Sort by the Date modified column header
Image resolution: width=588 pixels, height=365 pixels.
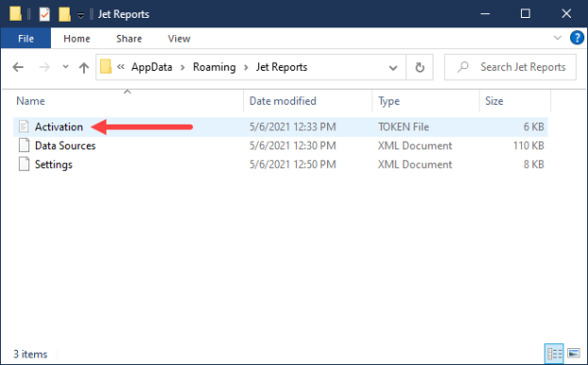pyautogui.click(x=283, y=101)
